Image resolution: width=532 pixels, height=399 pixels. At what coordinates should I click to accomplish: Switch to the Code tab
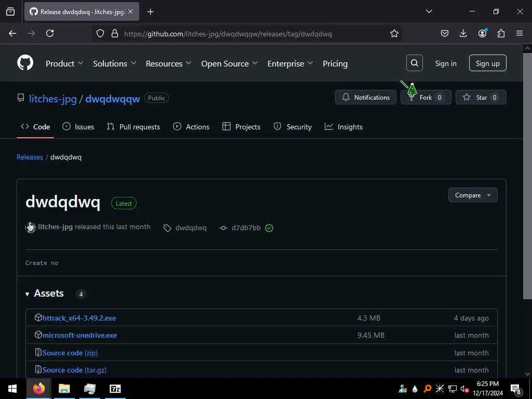pos(35,127)
